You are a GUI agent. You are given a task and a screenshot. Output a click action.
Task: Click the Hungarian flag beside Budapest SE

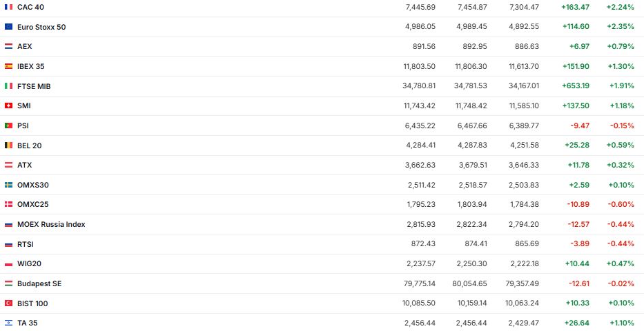click(8, 283)
